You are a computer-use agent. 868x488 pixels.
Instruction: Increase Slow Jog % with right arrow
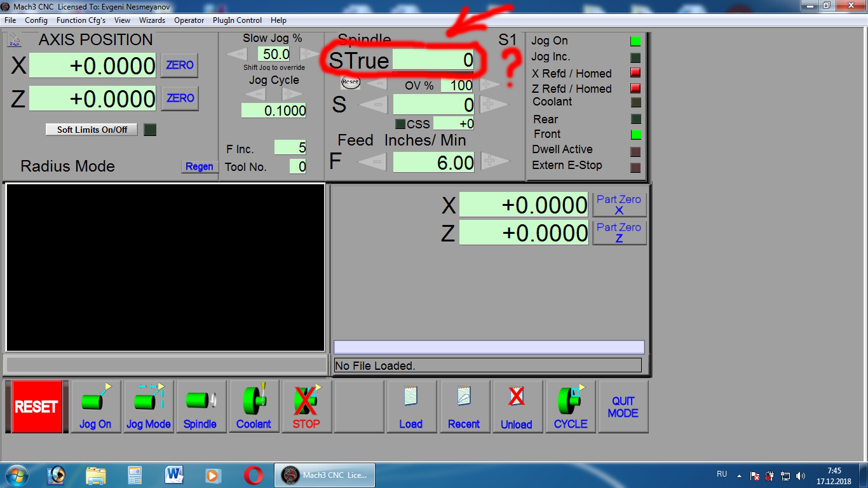pos(309,54)
